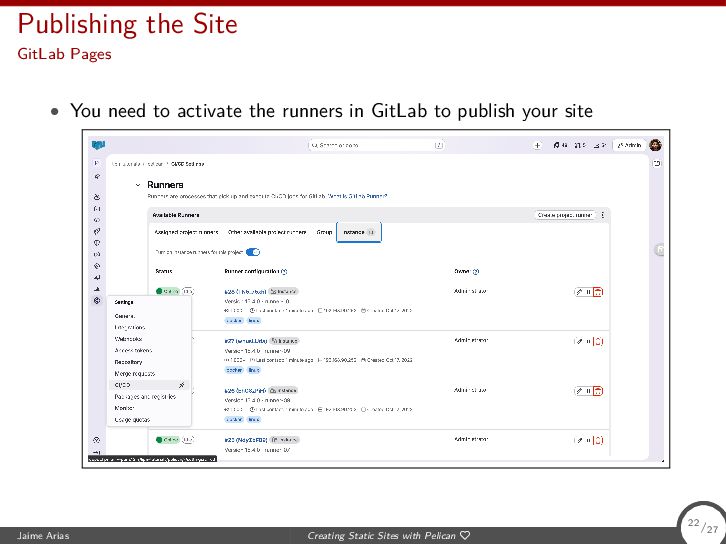Delete runner #28 with the red trash icon

pyautogui.click(x=598, y=292)
